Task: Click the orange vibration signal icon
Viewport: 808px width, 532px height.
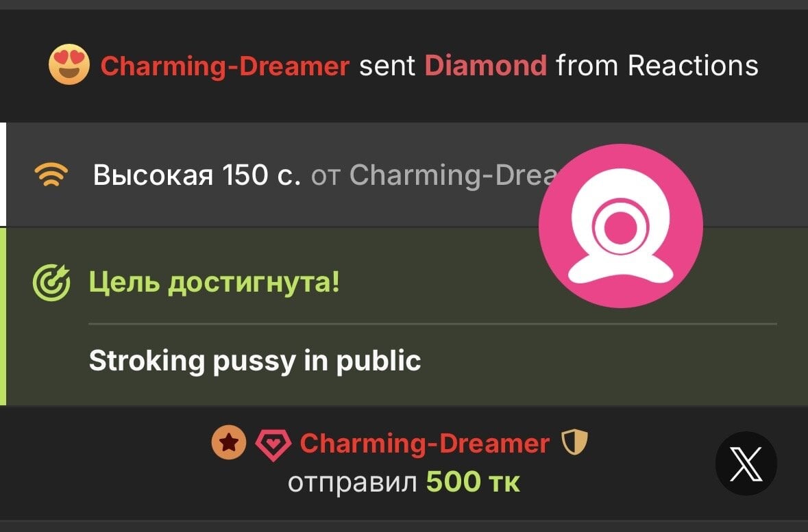Action: click(x=51, y=175)
